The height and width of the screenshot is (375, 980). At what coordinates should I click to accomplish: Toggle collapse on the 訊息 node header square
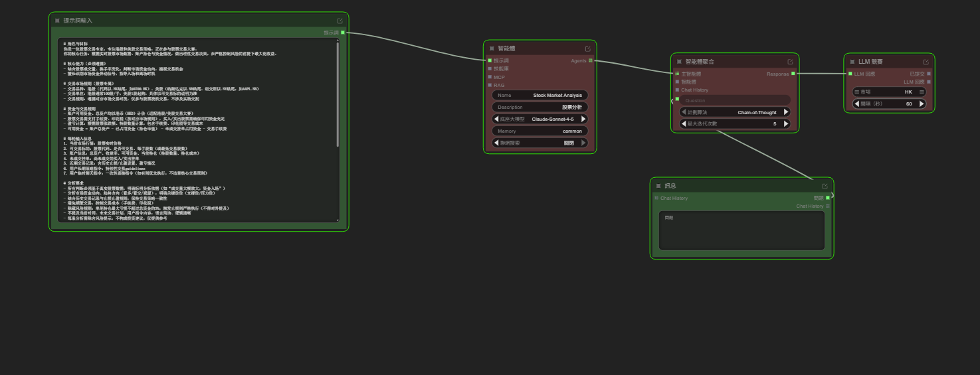click(x=658, y=186)
